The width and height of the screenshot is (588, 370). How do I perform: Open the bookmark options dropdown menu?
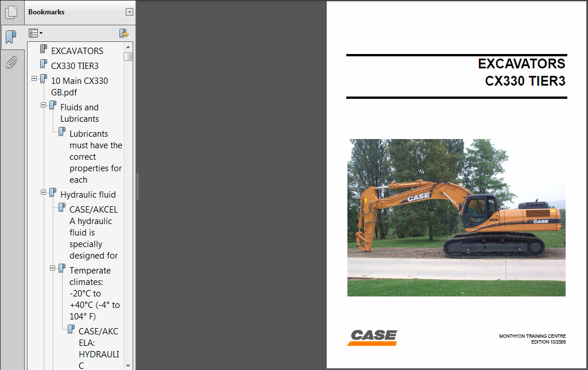(x=36, y=33)
